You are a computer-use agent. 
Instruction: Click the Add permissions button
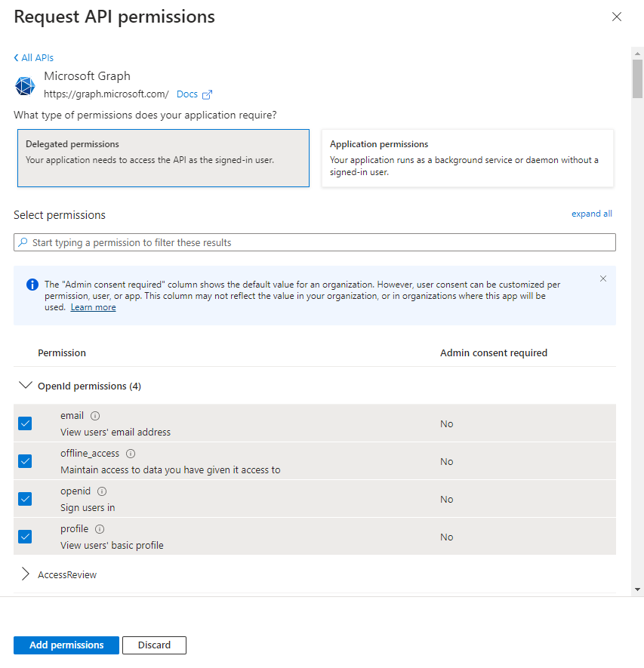pyautogui.click(x=66, y=645)
